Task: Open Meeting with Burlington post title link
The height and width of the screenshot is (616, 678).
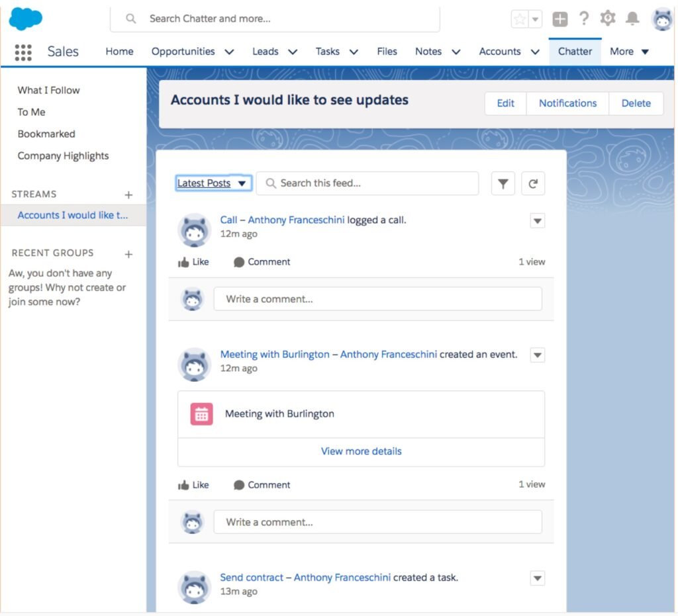Action: (275, 354)
